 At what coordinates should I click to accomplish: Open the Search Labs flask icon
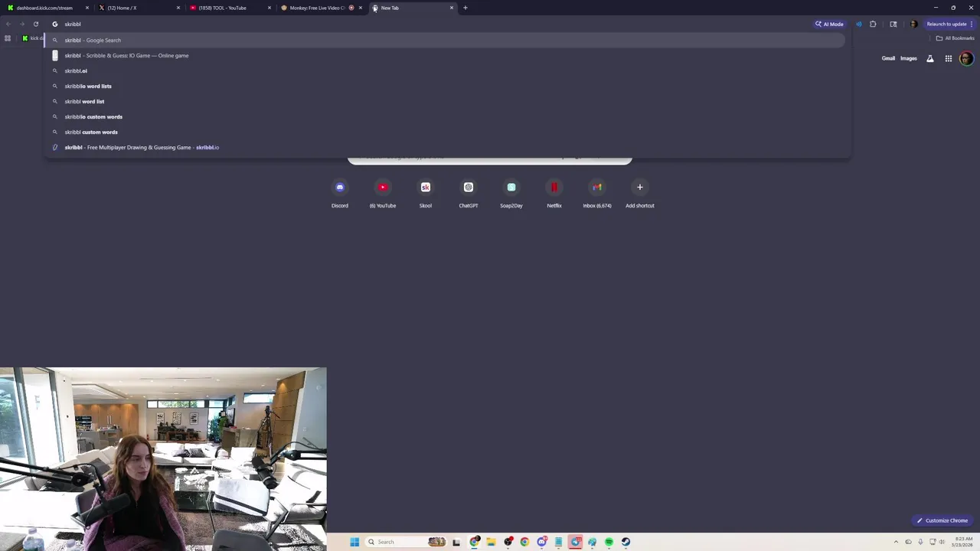(x=930, y=58)
